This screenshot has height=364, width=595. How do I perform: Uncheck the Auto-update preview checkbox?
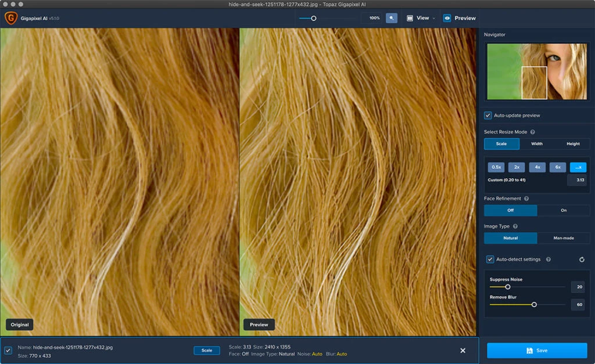tap(488, 116)
